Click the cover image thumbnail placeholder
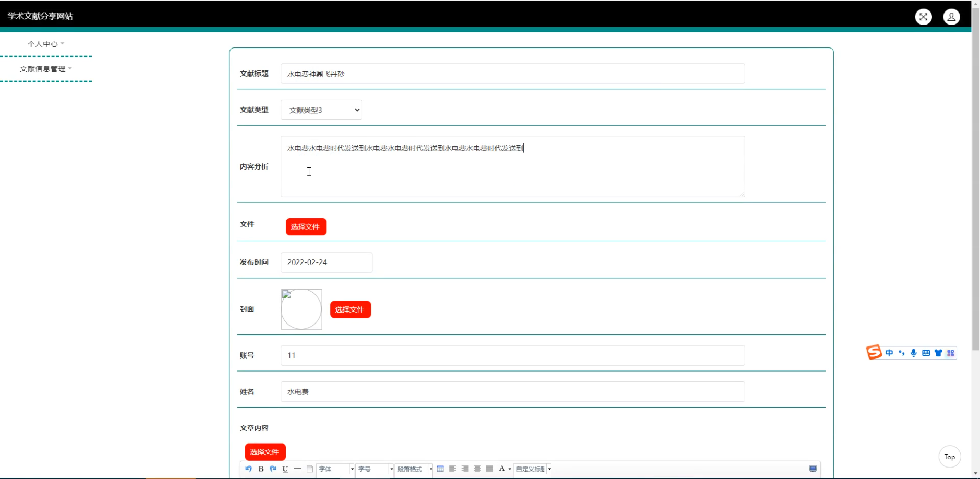This screenshot has width=980, height=479. pyautogui.click(x=301, y=309)
